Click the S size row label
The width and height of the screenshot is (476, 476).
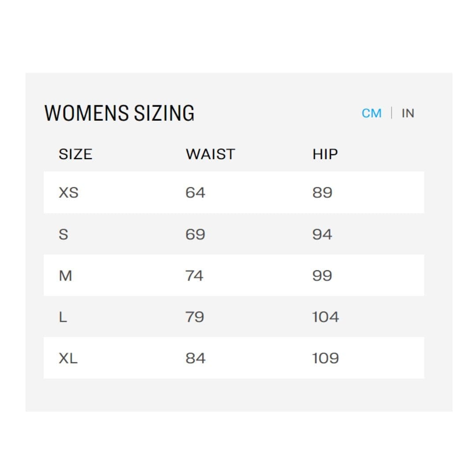(x=63, y=234)
